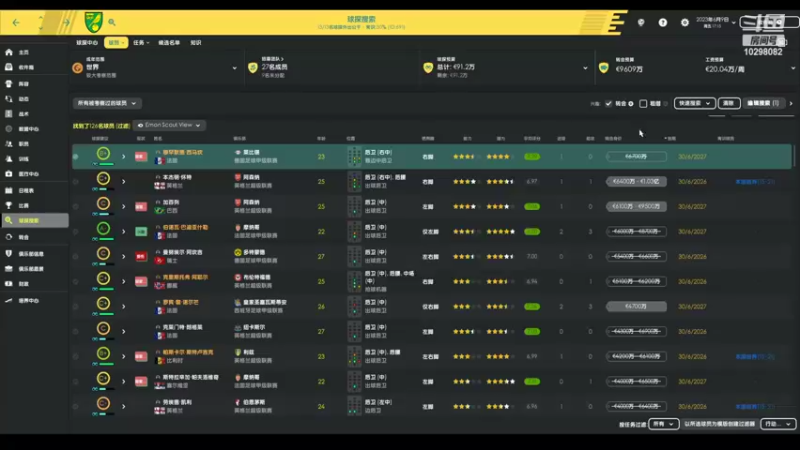Select row circle for Newcastle player aged 27

tap(76, 332)
